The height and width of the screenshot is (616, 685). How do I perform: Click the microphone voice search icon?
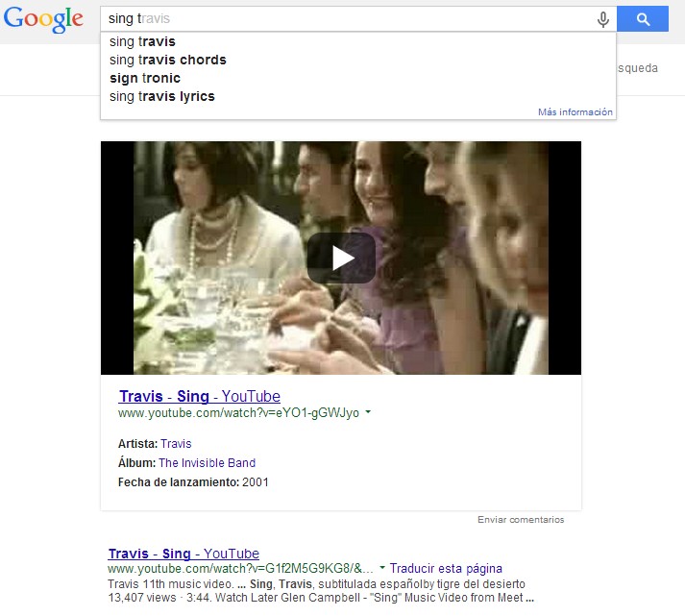603,19
